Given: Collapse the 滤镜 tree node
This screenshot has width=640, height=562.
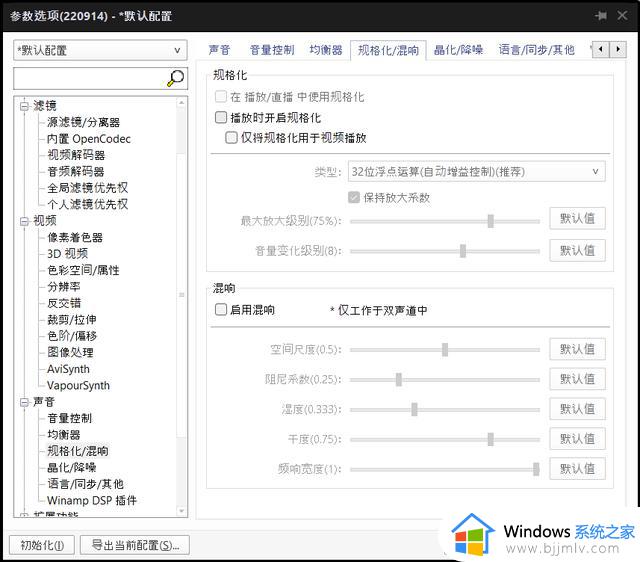Looking at the screenshot, I should pyautogui.click(x=24, y=106).
